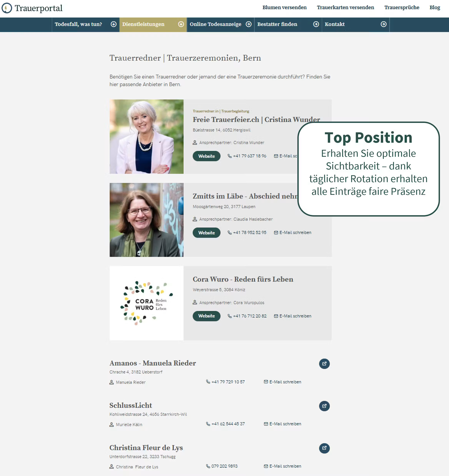Click phone icon beside +41 76 712 20 82
This screenshot has height=476, width=449.
pyautogui.click(x=229, y=316)
